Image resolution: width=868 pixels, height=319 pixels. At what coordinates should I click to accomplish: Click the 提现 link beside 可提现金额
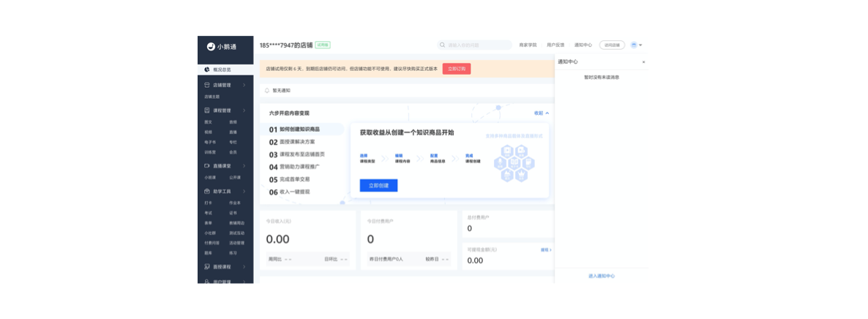546,249
